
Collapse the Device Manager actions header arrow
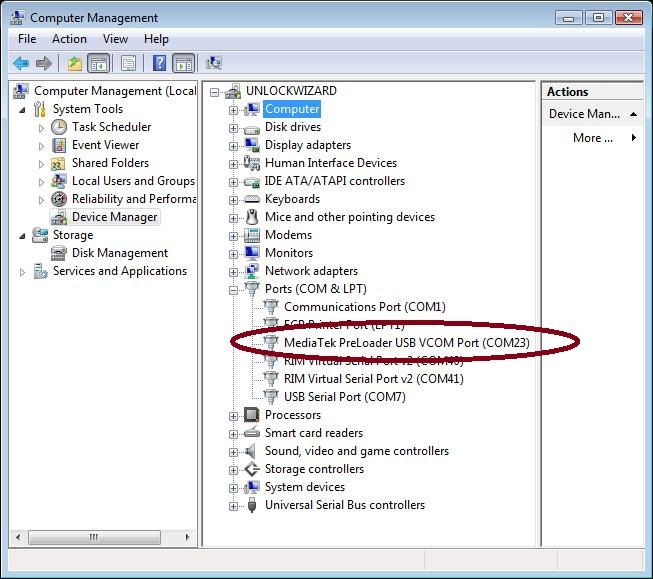click(634, 114)
